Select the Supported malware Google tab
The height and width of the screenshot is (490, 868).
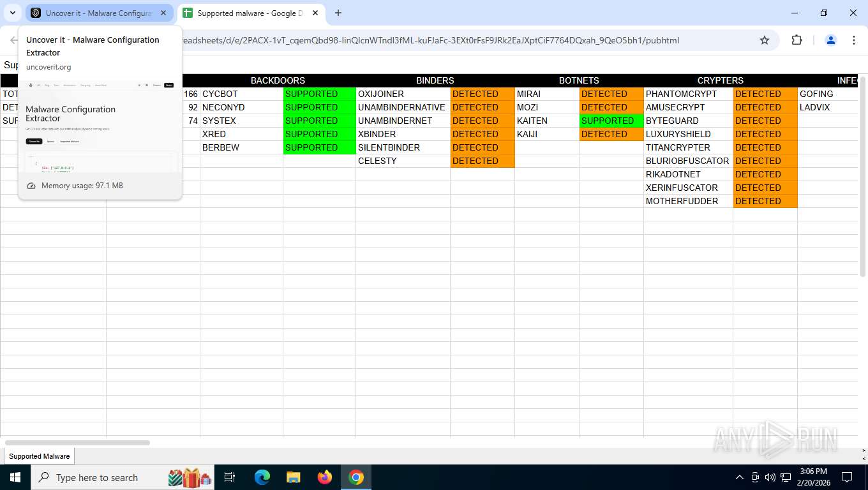(x=250, y=13)
